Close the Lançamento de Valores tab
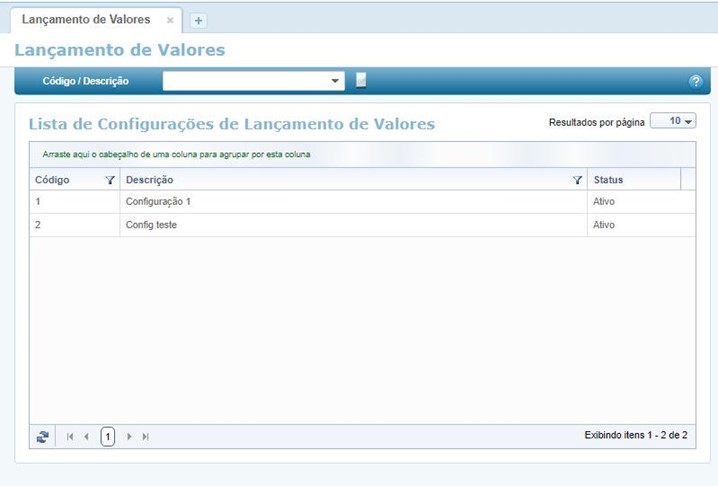This screenshot has width=718, height=486. click(170, 20)
